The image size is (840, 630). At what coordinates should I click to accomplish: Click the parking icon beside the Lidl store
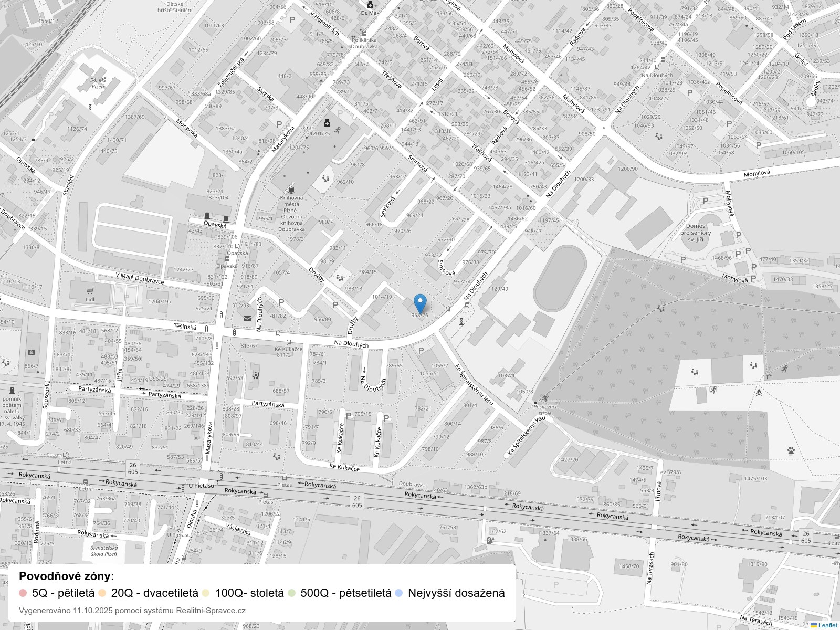tap(127, 297)
